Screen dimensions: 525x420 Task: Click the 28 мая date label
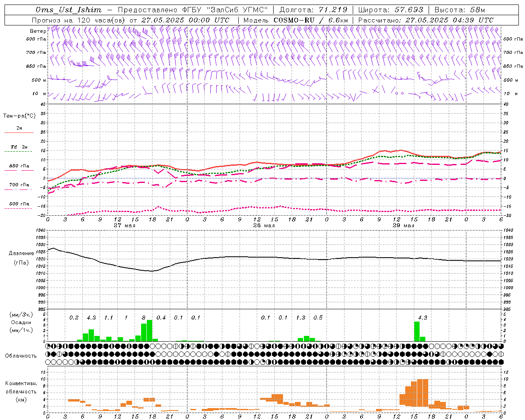coord(264,226)
